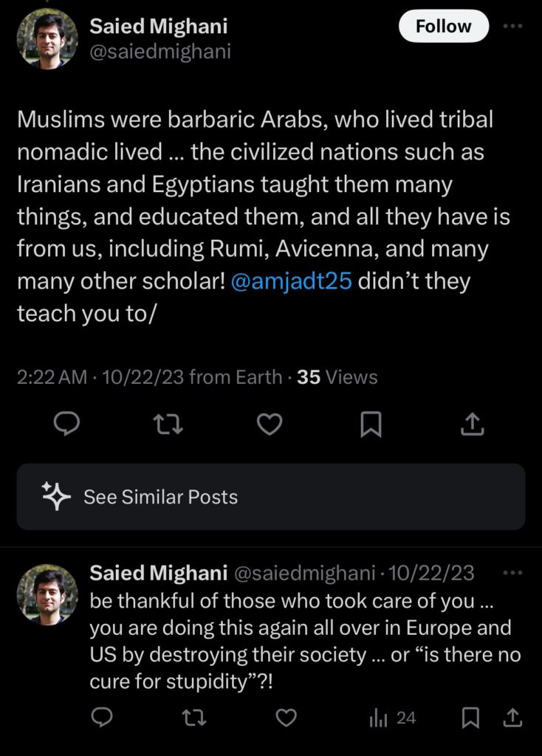The image size is (542, 756).
Task: Open the more options menu on main tweet
Action: [514, 26]
